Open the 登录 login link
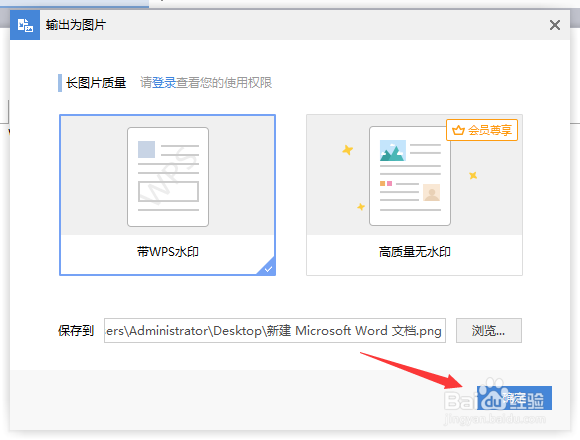Image resolution: width=580 pixels, height=440 pixels. pyautogui.click(x=164, y=82)
